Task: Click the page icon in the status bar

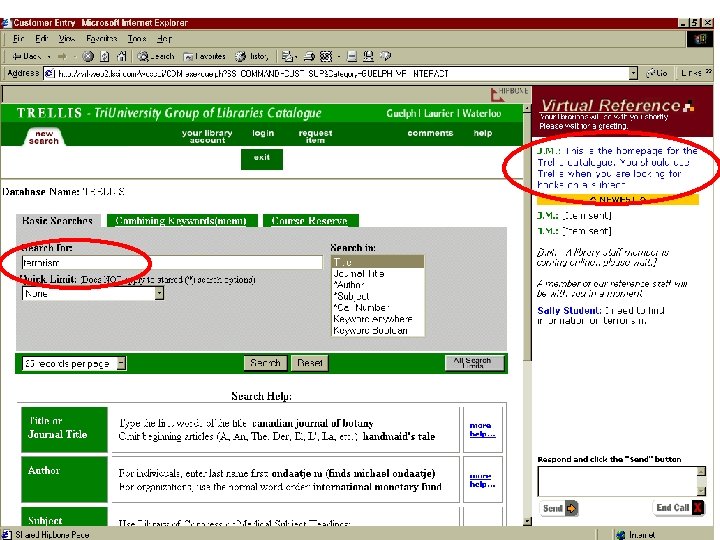Action: pyautogui.click(x=6, y=534)
